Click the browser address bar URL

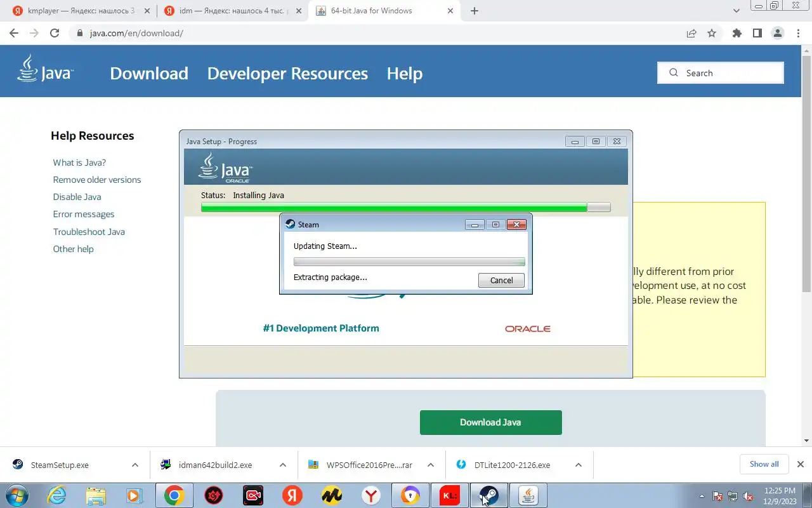pyautogui.click(x=136, y=33)
